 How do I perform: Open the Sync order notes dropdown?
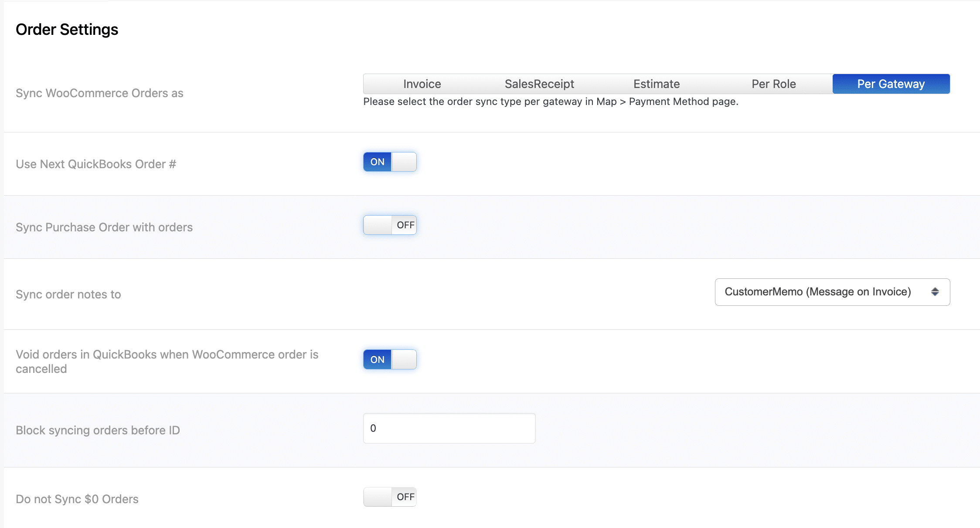click(x=832, y=292)
